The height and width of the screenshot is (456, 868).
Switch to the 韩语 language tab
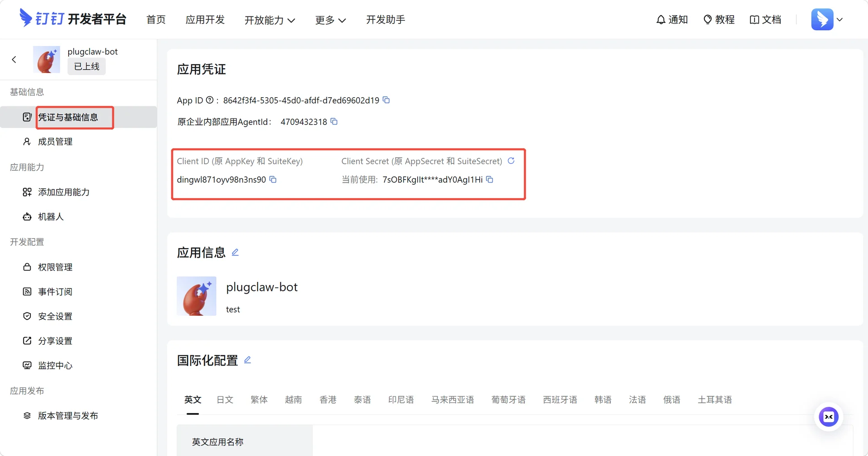(603, 399)
